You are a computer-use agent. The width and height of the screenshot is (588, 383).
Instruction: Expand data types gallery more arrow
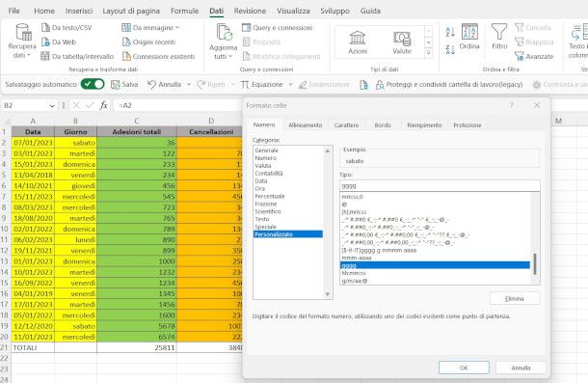428,53
